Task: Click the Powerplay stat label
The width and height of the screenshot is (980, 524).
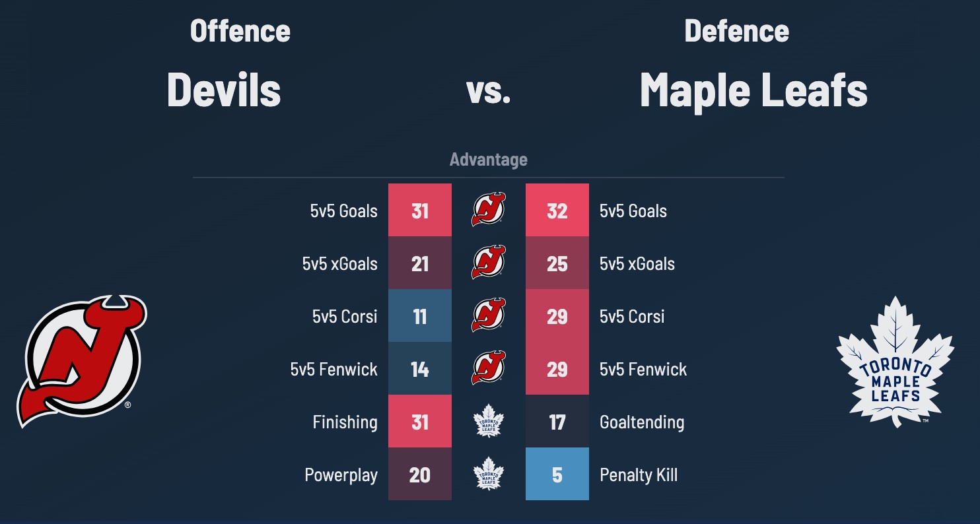Action: click(341, 475)
